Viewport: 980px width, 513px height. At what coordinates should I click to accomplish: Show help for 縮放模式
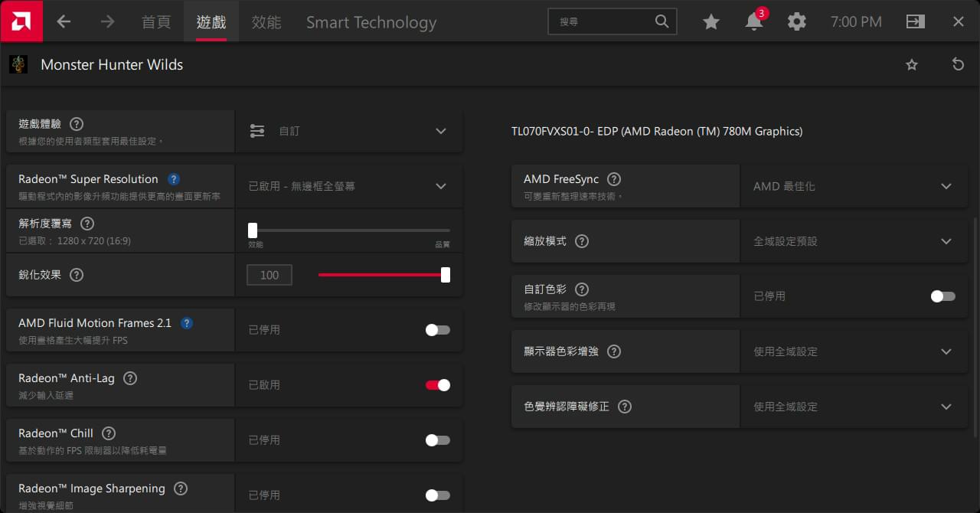(x=582, y=241)
